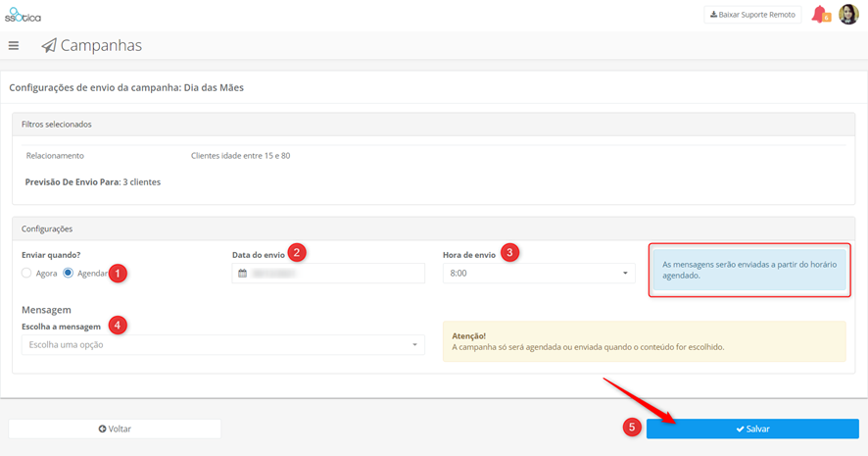The image size is (868, 456).
Task: Save the campaign with Salvar button
Action: coord(752,429)
